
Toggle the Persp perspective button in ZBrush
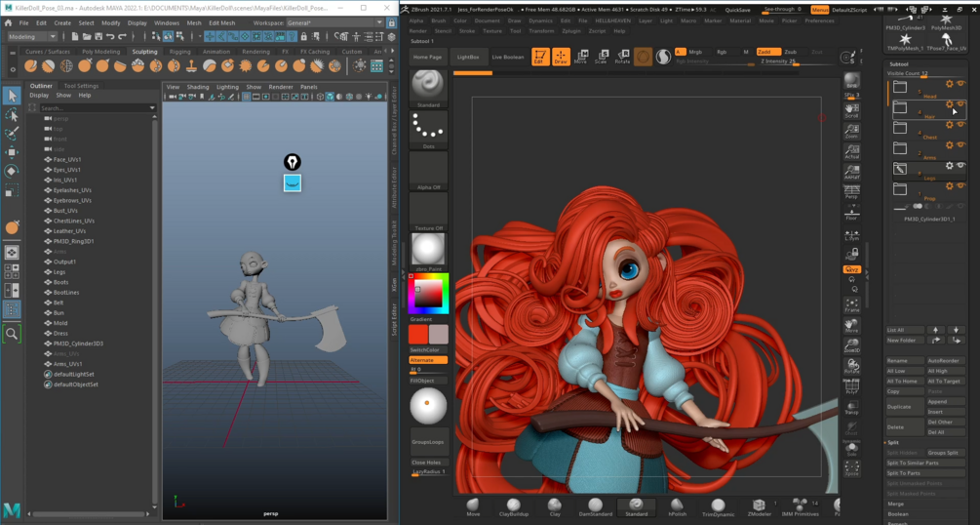(x=851, y=191)
